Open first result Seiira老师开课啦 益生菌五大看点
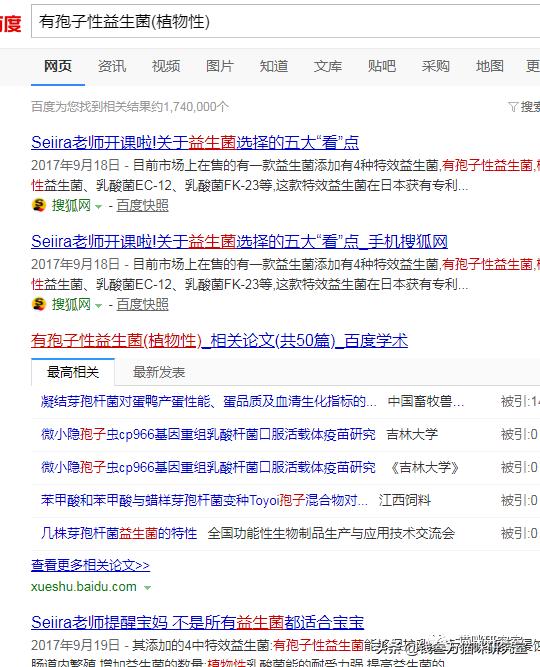 click(x=195, y=142)
